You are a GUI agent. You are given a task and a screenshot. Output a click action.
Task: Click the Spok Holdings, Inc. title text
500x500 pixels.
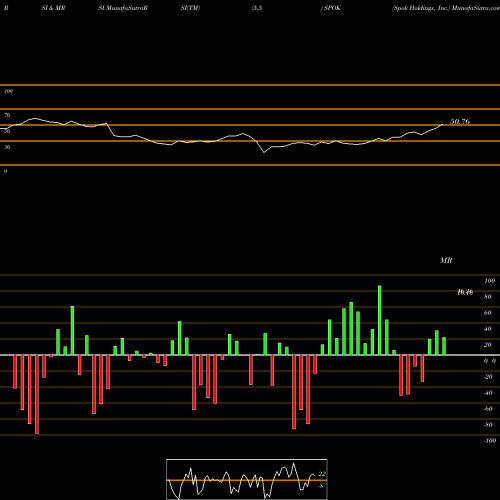421,8
